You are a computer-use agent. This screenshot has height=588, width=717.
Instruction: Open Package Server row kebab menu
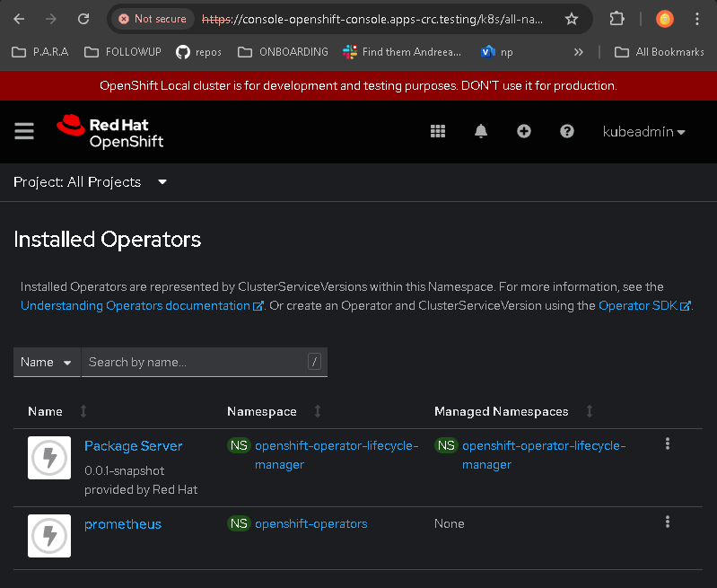click(667, 443)
